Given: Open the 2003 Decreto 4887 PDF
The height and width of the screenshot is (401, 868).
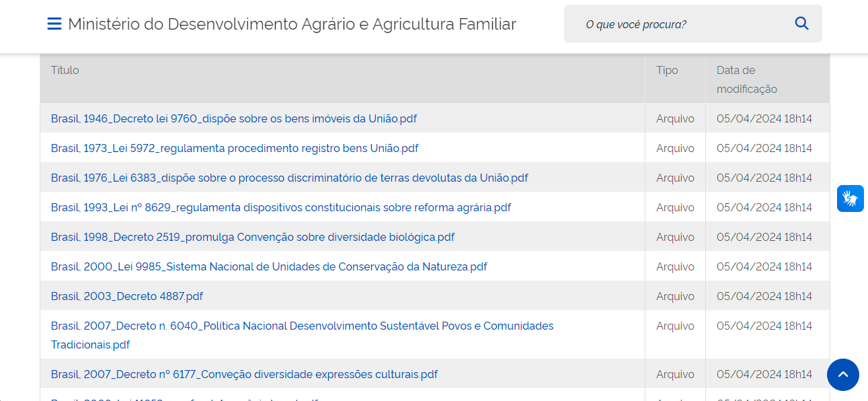Looking at the screenshot, I should click(x=126, y=297).
